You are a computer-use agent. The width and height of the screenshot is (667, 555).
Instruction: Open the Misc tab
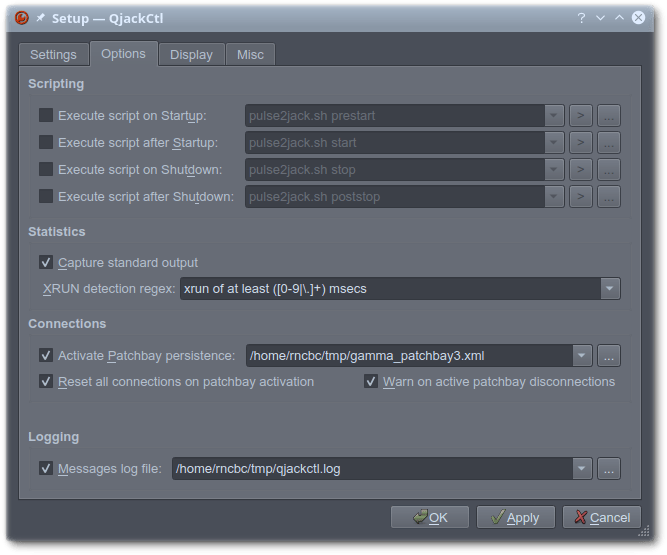tap(251, 54)
